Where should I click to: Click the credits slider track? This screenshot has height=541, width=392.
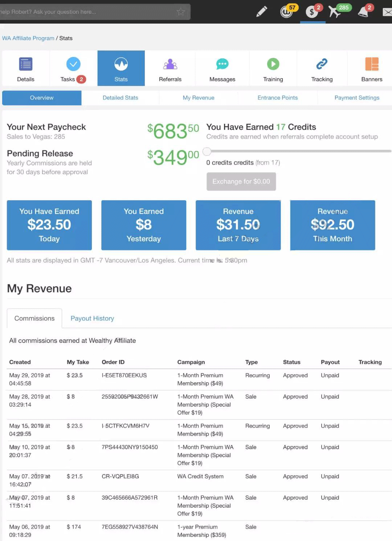(x=299, y=151)
